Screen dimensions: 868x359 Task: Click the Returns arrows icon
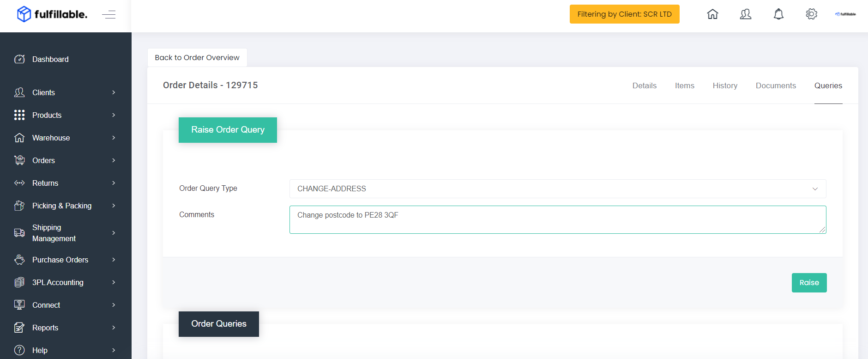pyautogui.click(x=19, y=183)
